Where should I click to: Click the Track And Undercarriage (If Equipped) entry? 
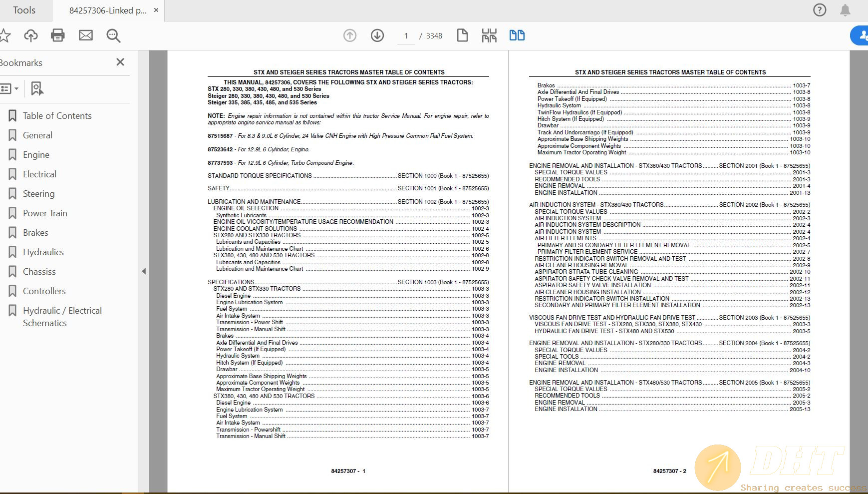674,132
